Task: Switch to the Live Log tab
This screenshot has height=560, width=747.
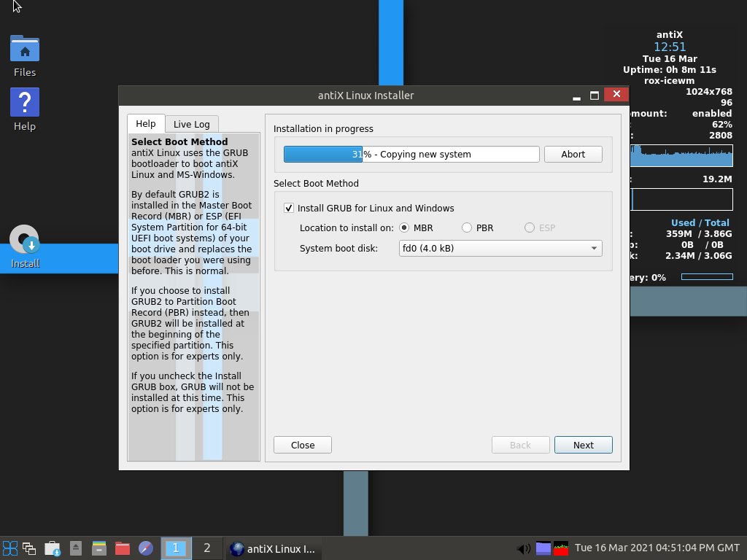Action: click(192, 124)
